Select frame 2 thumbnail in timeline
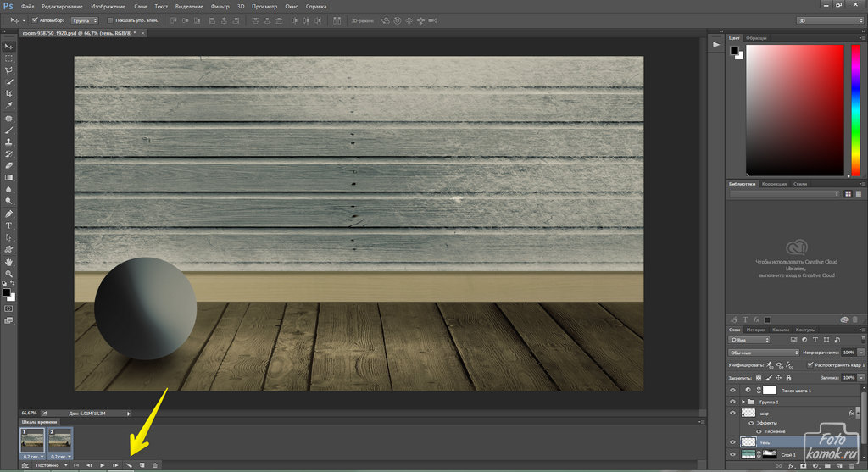 click(60, 439)
